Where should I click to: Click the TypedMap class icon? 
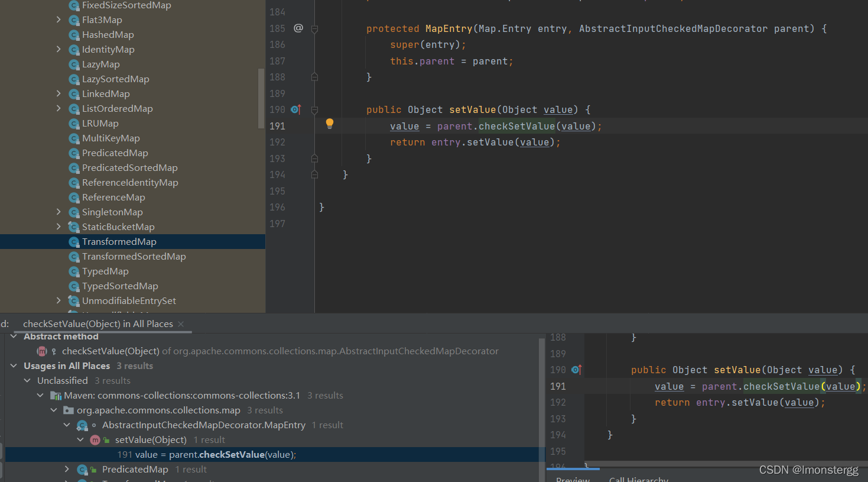74,271
